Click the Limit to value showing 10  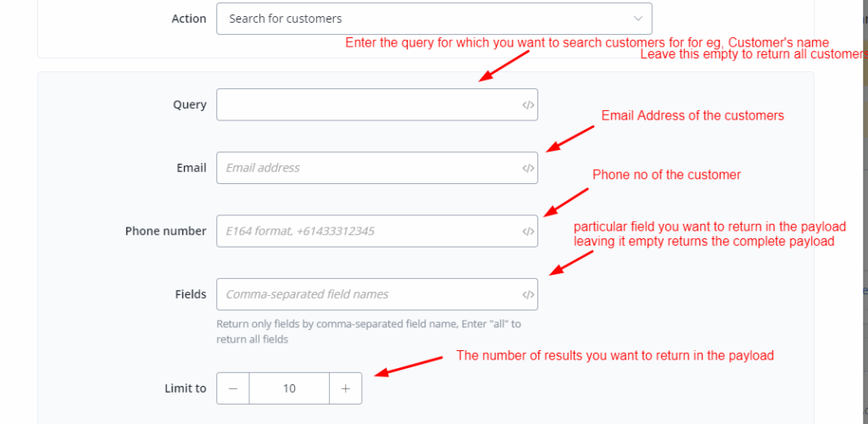(x=289, y=388)
